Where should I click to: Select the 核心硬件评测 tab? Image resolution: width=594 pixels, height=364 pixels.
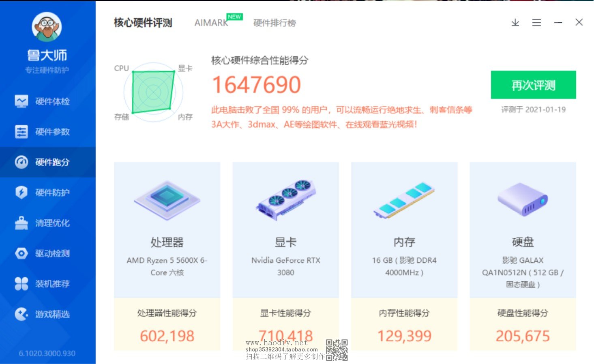click(x=143, y=23)
